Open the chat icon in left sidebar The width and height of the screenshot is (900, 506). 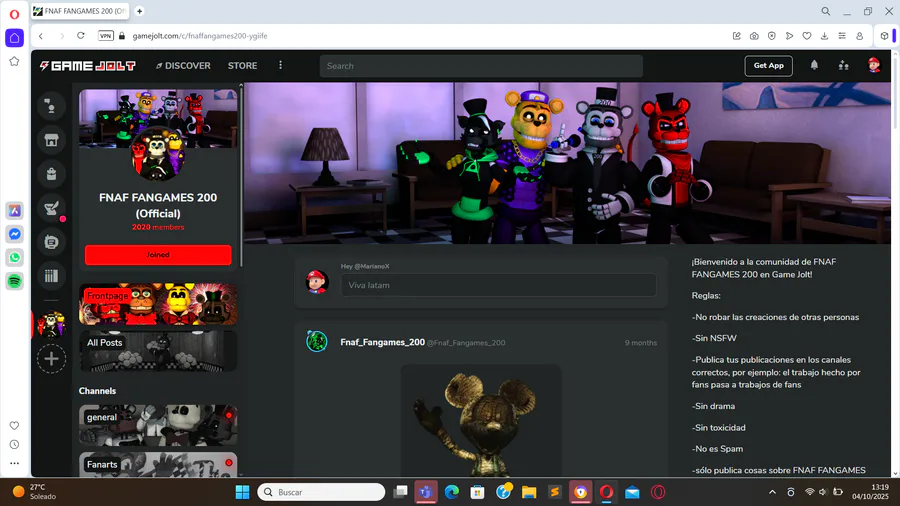tap(51, 242)
